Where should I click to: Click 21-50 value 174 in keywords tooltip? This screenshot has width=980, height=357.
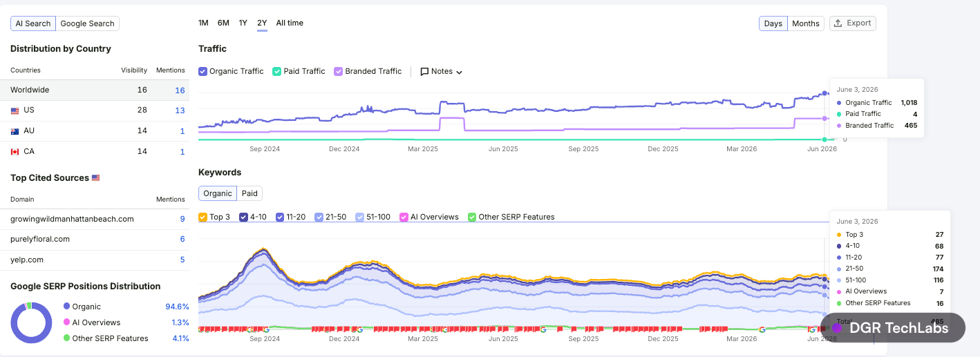tap(937, 269)
